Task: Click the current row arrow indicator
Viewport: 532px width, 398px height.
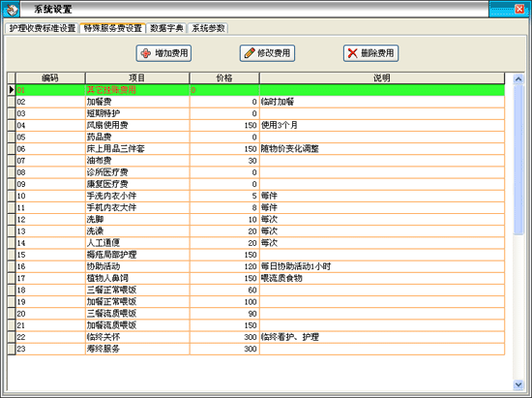Action: tap(12, 90)
